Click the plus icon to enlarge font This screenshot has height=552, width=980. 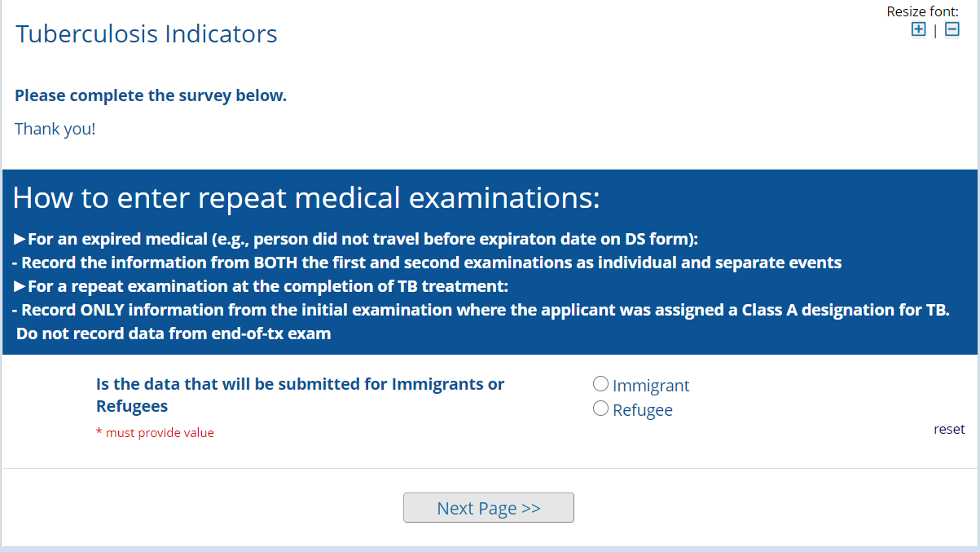point(918,30)
